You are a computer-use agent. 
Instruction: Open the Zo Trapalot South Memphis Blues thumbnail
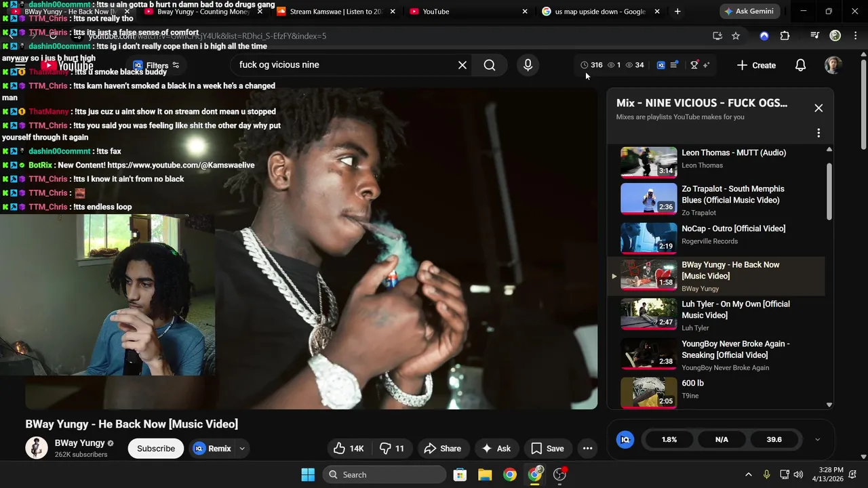[649, 199]
